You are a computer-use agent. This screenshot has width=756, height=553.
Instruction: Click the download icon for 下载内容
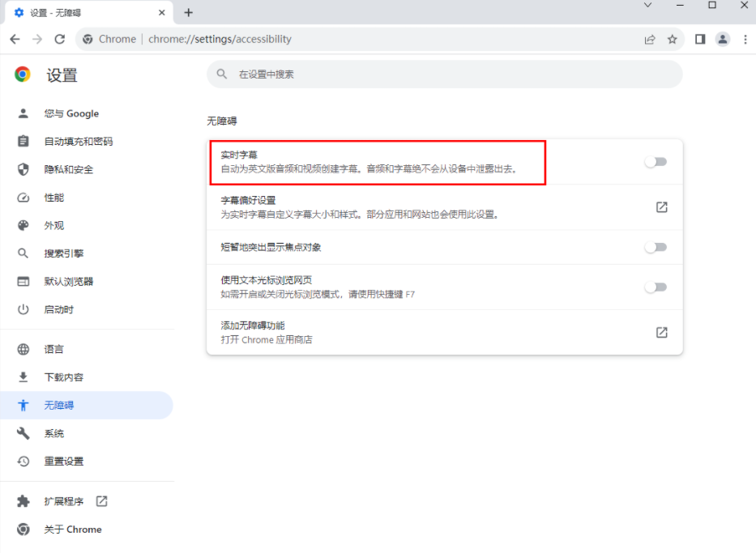(x=23, y=377)
